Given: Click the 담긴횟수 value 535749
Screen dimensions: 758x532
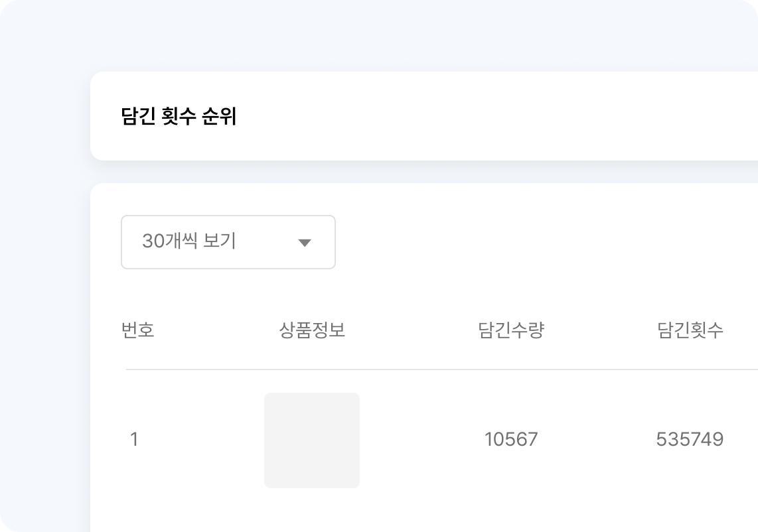Looking at the screenshot, I should 690,439.
